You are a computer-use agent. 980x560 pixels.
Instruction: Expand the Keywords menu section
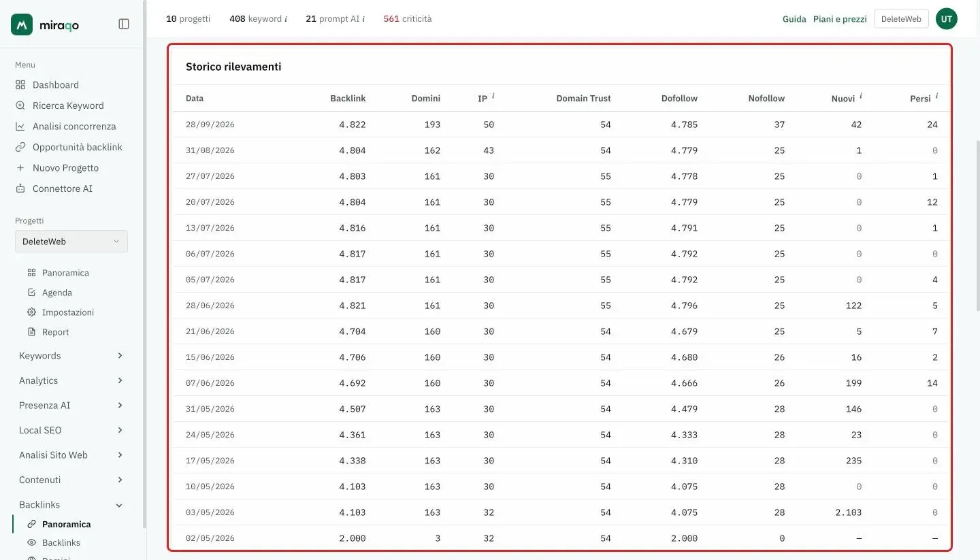71,356
